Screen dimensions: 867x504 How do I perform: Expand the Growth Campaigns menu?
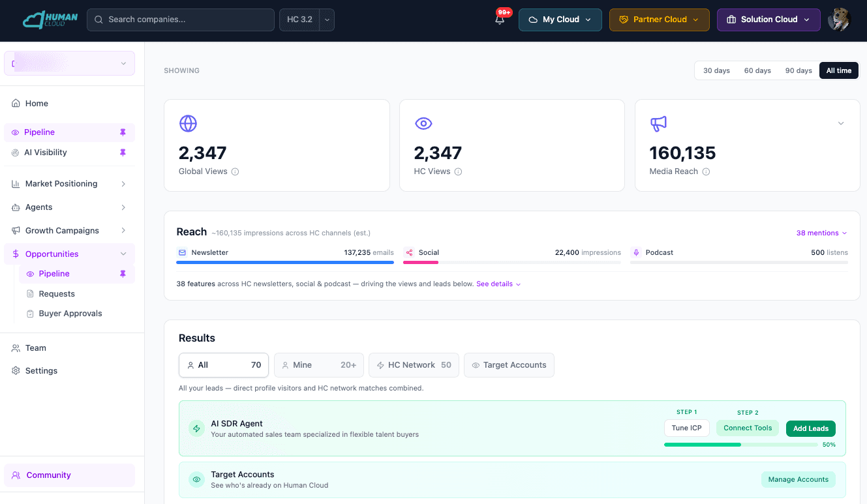click(x=123, y=231)
